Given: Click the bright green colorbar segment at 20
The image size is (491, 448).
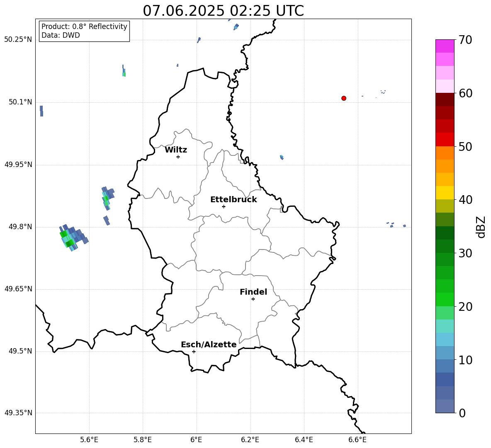Looking at the screenshot, I should (445, 300).
